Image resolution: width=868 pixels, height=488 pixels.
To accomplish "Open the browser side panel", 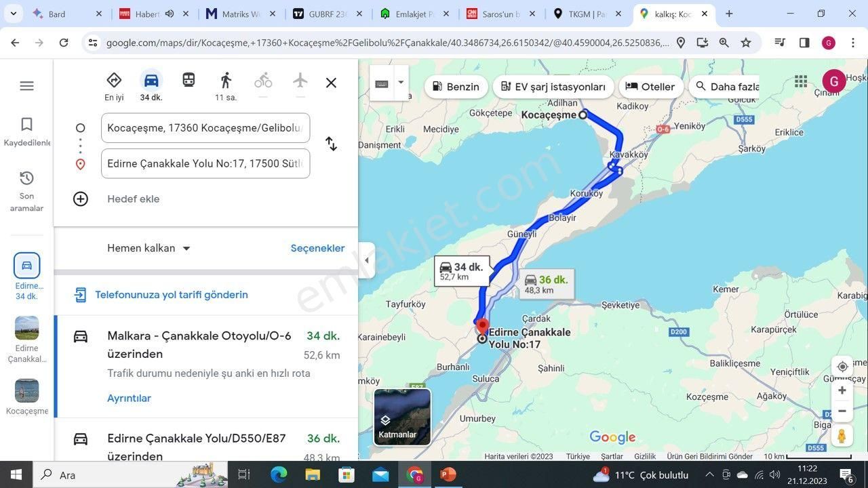I will point(804,43).
